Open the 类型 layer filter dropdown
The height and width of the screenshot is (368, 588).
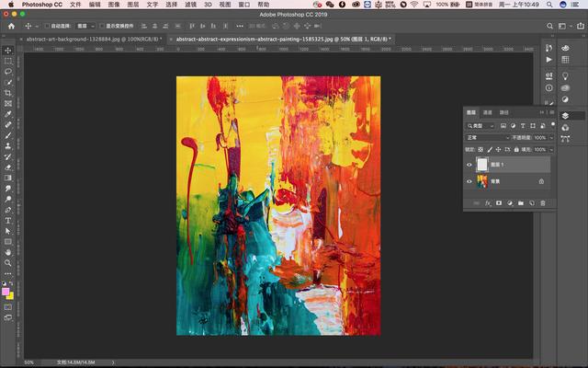[x=480, y=125]
